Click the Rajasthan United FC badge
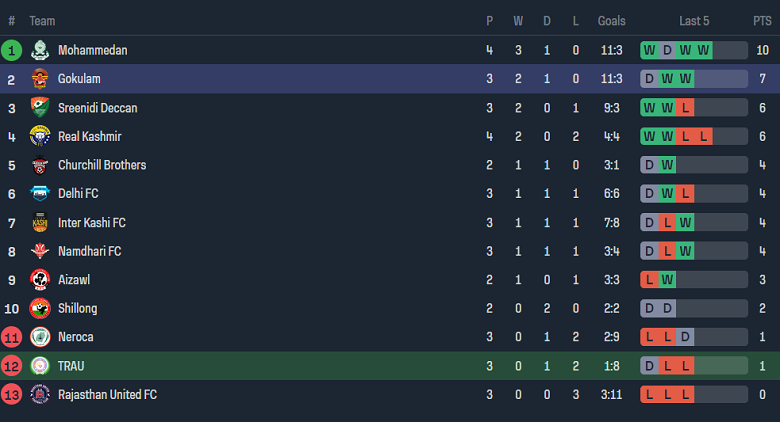This screenshot has height=422, width=780. click(x=40, y=394)
